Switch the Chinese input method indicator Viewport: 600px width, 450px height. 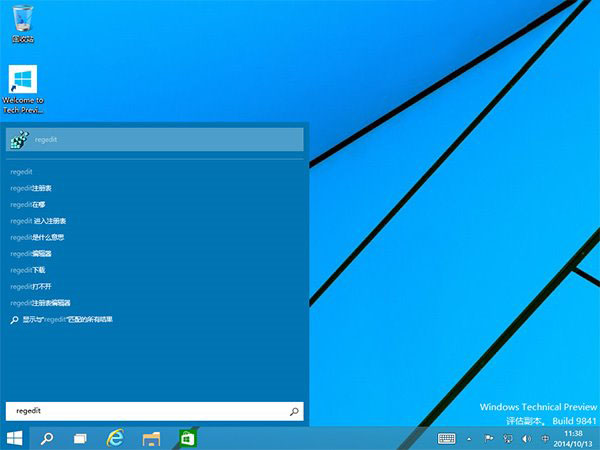[544, 438]
